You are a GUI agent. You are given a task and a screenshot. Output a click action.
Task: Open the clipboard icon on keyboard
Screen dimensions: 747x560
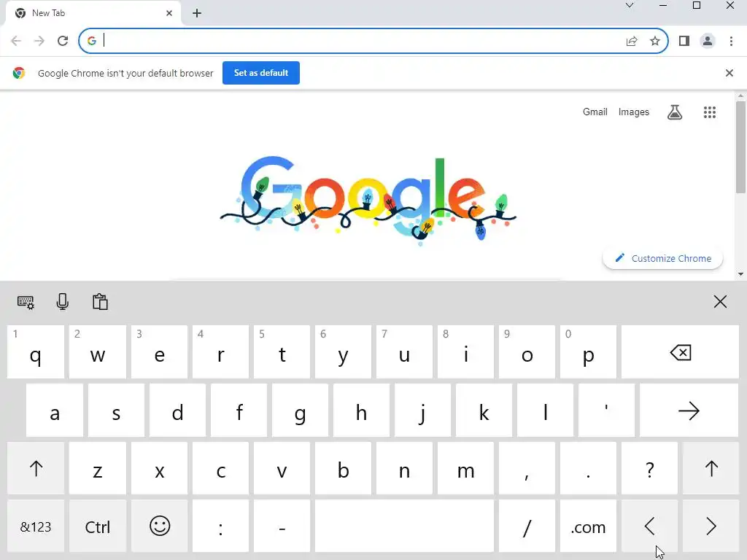point(100,302)
